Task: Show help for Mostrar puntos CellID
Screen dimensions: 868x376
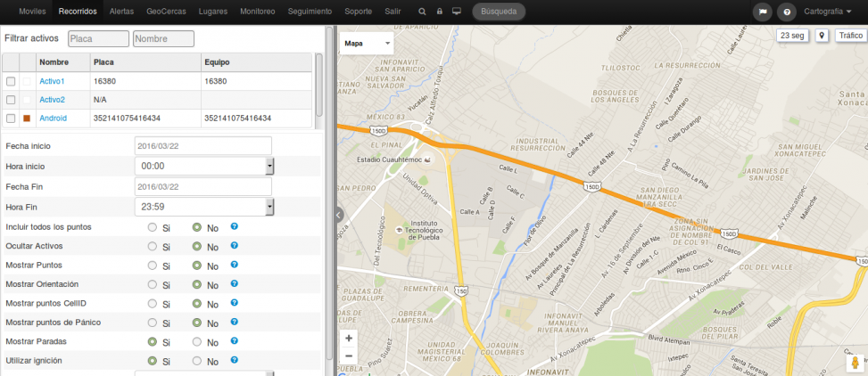Action: pyautogui.click(x=234, y=302)
